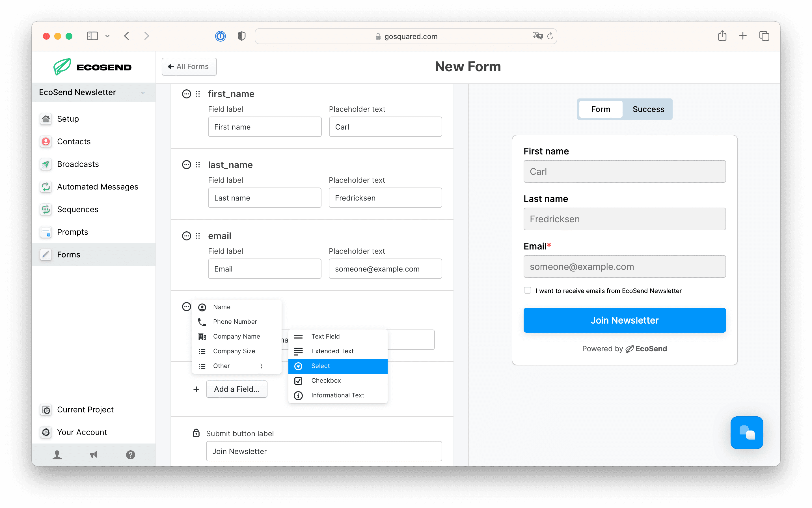Pick Company Size from the field menu
The width and height of the screenshot is (812, 508).
[234, 351]
